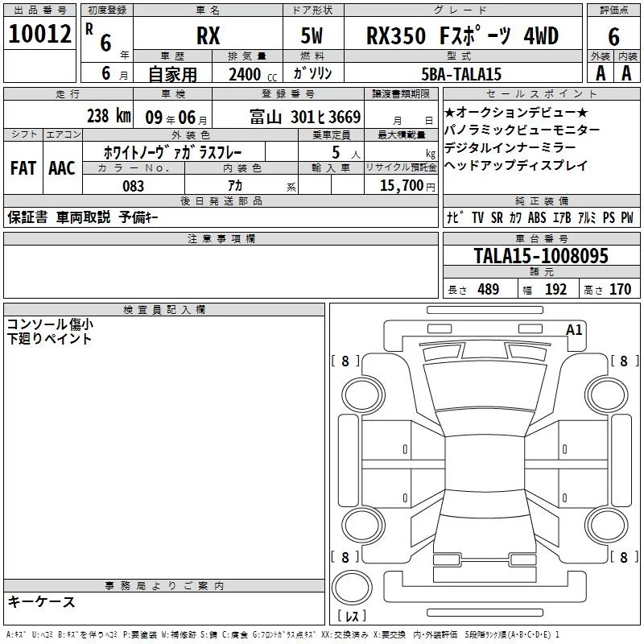Select front-left wheel circle on diagram
Image resolution: width=644 pixels, height=644 pixels.
coord(363,395)
